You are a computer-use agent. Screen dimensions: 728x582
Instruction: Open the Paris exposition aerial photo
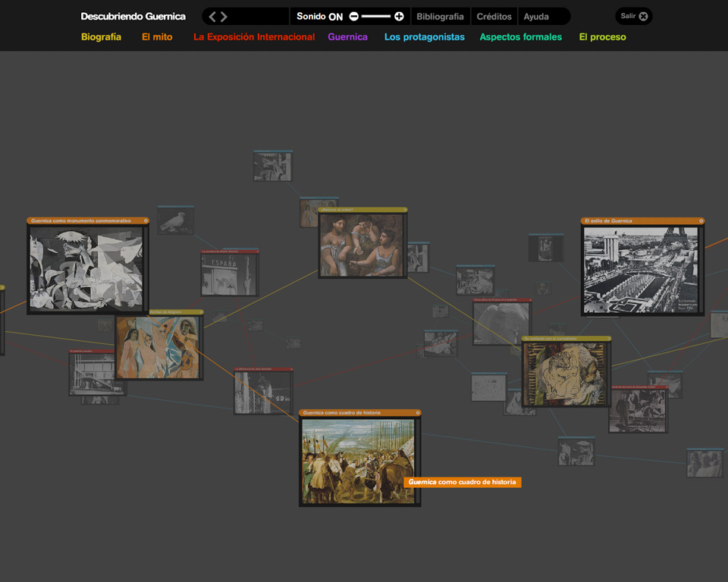pos(641,270)
